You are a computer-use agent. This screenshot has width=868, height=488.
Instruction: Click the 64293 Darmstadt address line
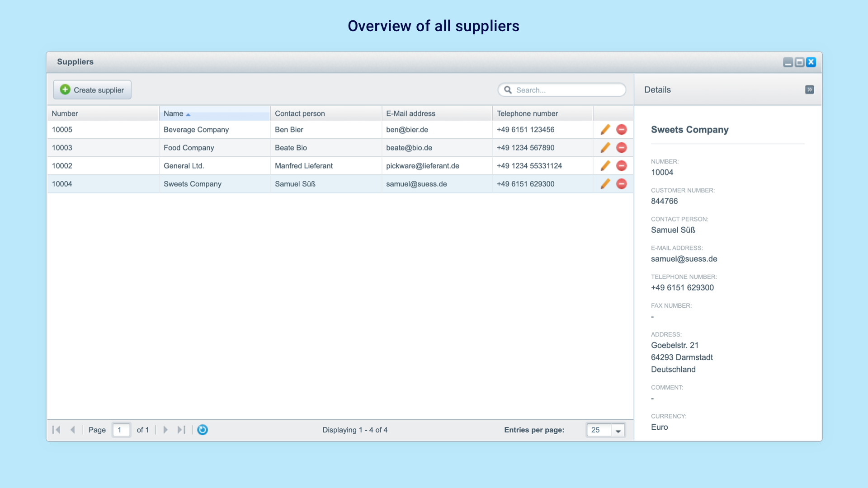[x=682, y=357]
